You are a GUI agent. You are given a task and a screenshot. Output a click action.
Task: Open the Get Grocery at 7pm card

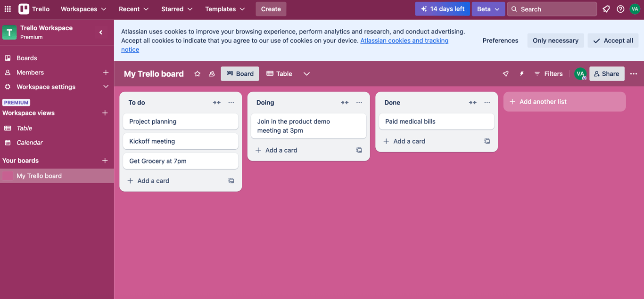click(181, 161)
